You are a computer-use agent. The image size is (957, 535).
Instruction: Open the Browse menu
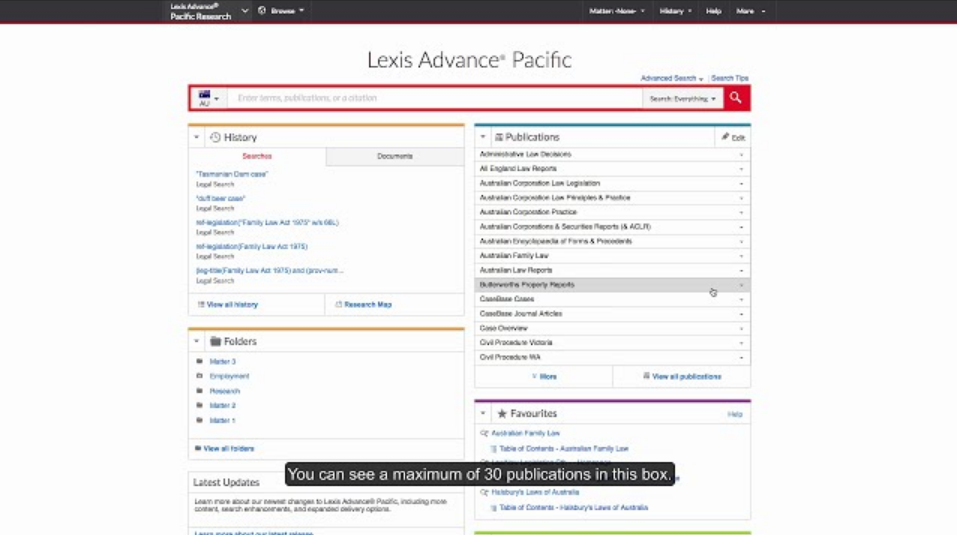point(281,11)
